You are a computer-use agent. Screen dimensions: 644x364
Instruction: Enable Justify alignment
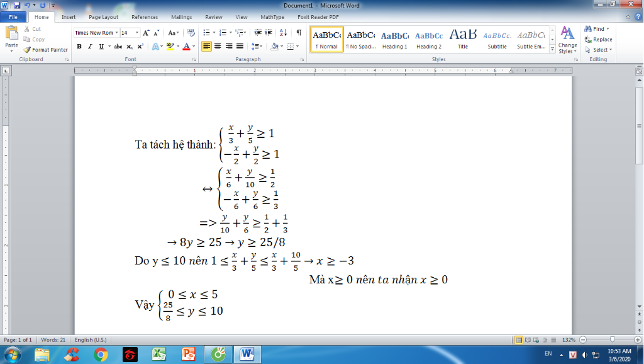pyautogui.click(x=240, y=47)
